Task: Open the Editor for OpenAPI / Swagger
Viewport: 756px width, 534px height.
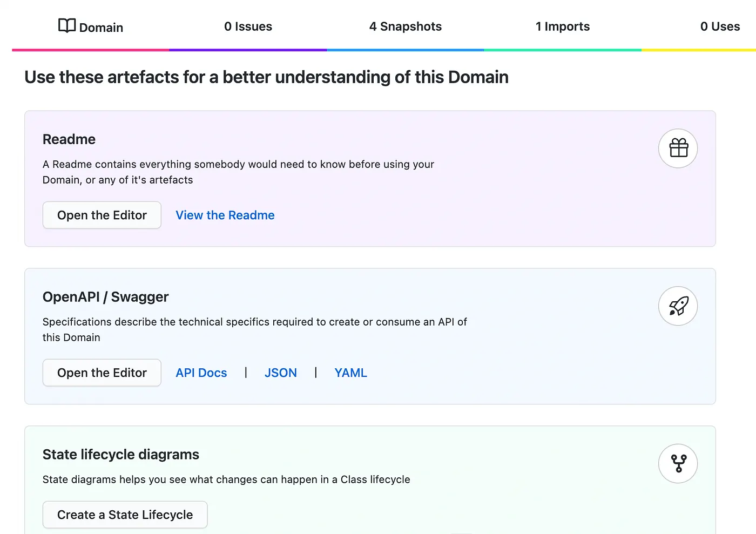Action: coord(102,373)
